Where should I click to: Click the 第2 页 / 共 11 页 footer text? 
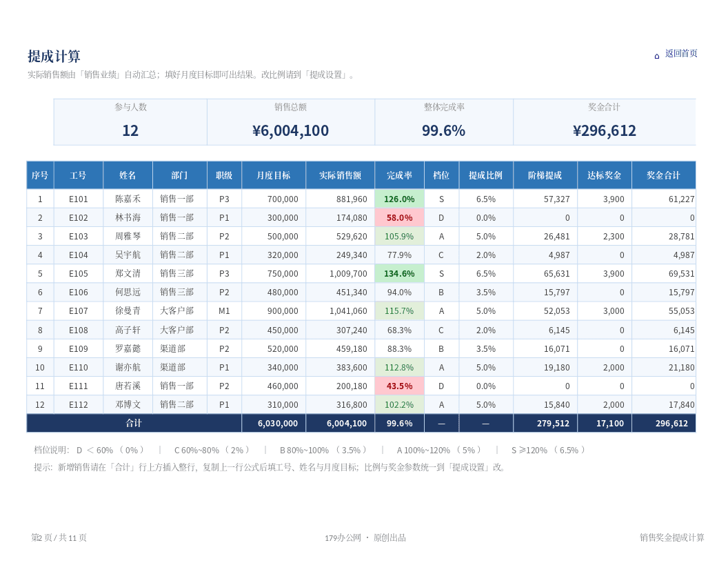pos(59,537)
